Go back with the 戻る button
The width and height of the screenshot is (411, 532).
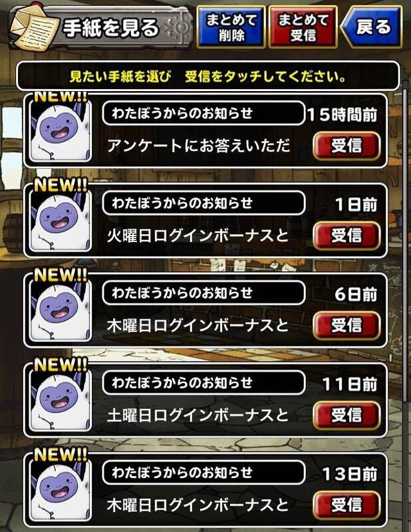tap(372, 27)
